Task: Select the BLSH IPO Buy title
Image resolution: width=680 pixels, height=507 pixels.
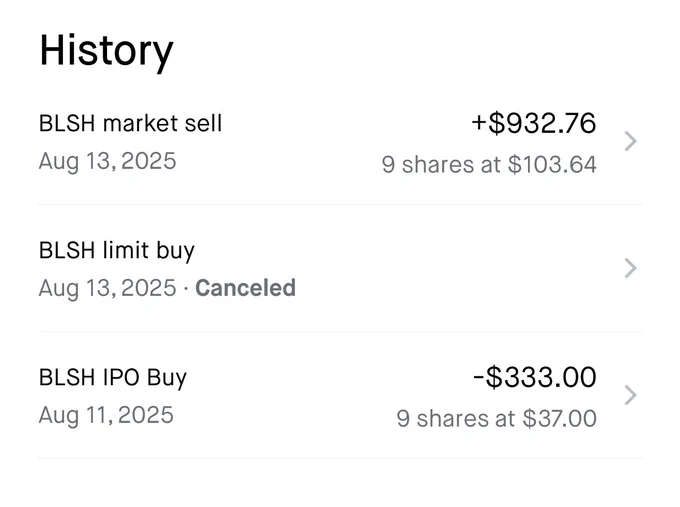Action: pos(113,377)
